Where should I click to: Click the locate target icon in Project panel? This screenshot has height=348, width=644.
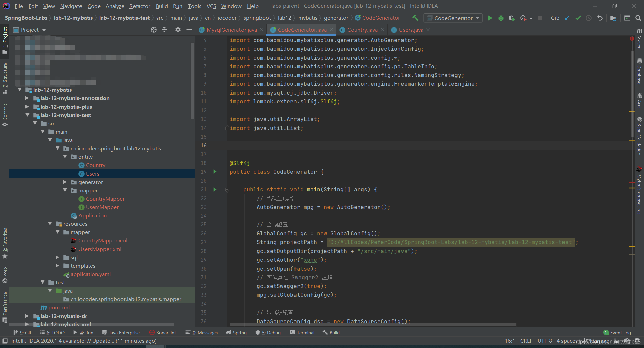pyautogui.click(x=154, y=30)
